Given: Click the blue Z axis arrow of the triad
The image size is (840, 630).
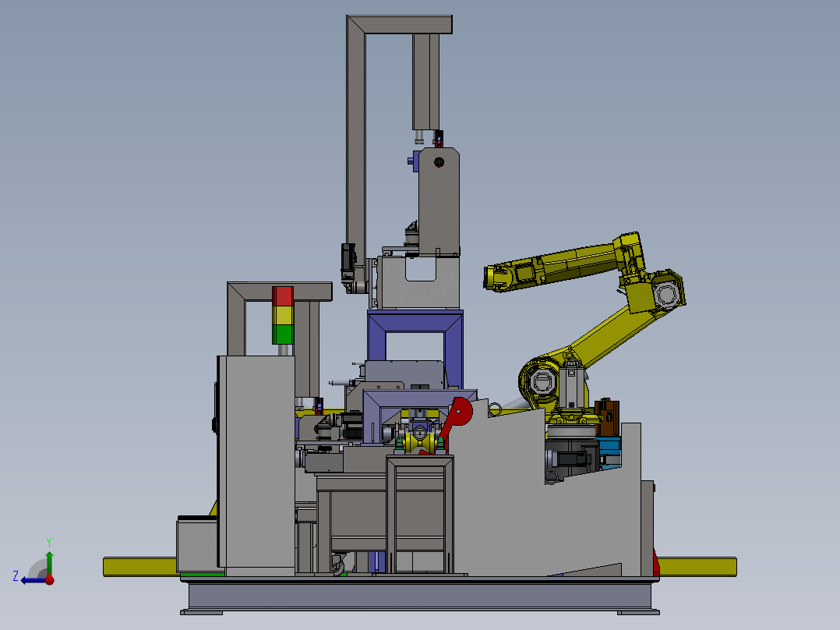Looking at the screenshot, I should [x=33, y=580].
